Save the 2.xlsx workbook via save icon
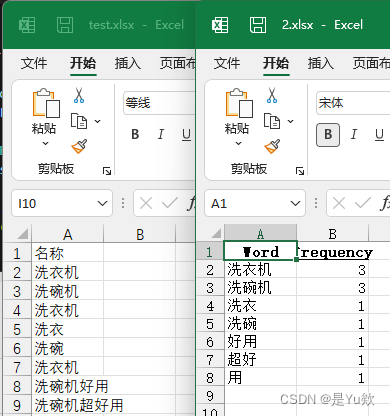 [258, 25]
